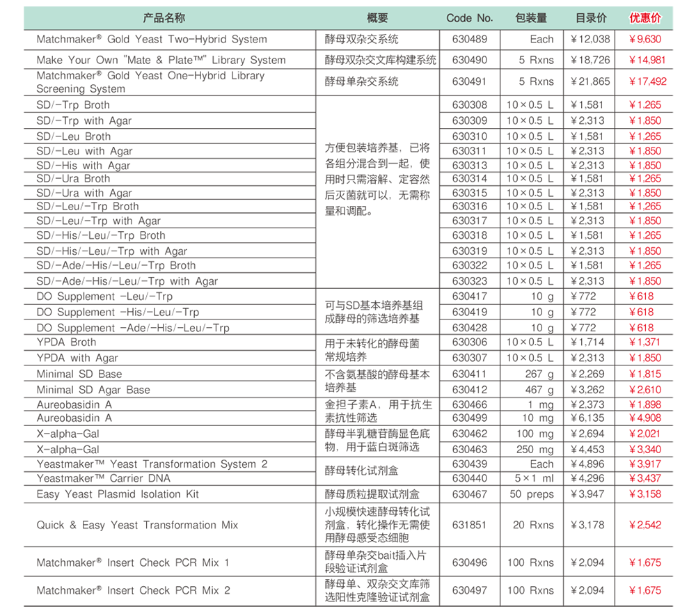Click the package amount 50 preps
Screen dimensions: 696x616
[531, 494]
